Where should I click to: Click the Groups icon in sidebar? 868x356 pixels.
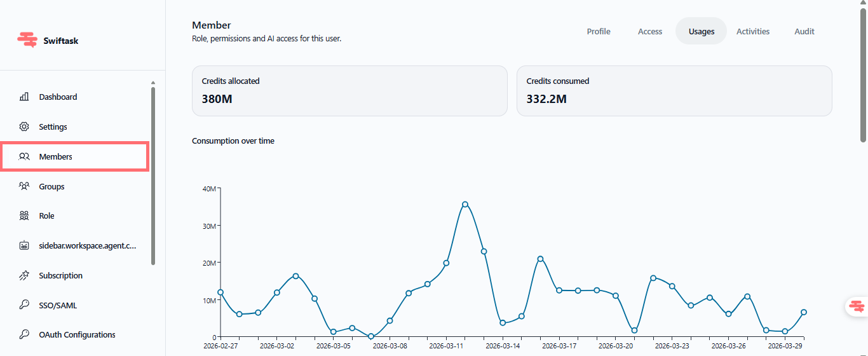pos(24,186)
